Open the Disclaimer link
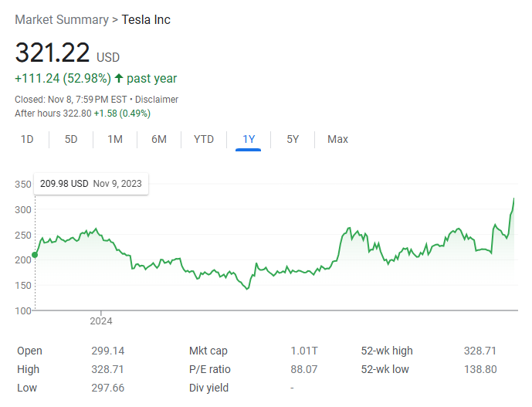The width and height of the screenshot is (532, 407). tap(157, 100)
